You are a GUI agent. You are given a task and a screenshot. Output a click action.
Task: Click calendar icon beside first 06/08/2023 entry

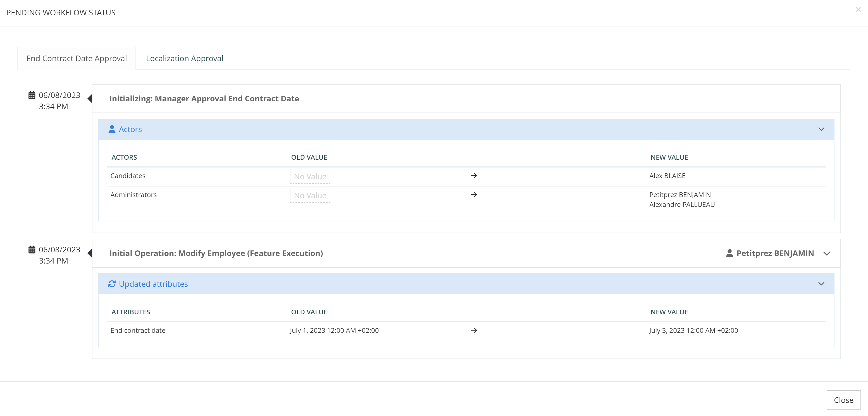coord(32,95)
